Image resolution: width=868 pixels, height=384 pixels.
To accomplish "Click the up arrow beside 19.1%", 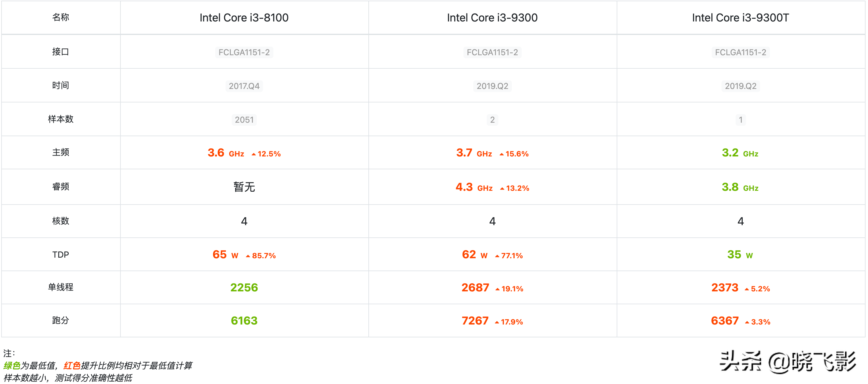I will point(497,289).
